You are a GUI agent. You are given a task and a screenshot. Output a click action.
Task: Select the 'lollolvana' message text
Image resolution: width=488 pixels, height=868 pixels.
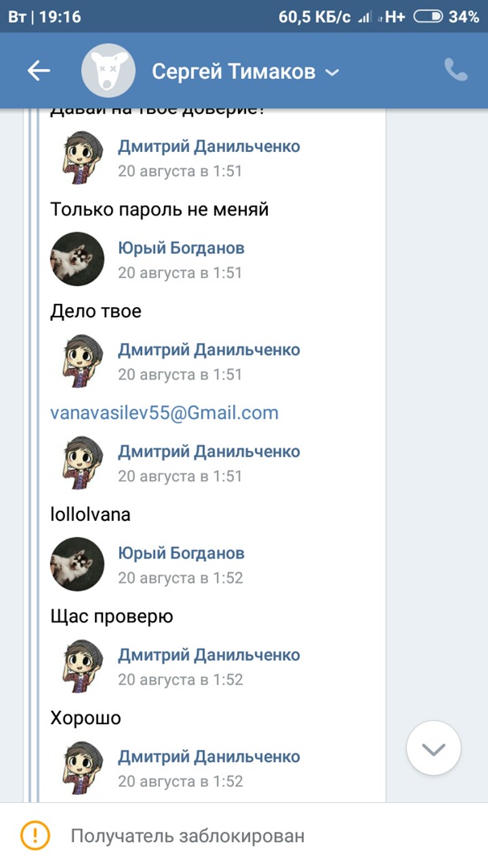click(x=90, y=514)
